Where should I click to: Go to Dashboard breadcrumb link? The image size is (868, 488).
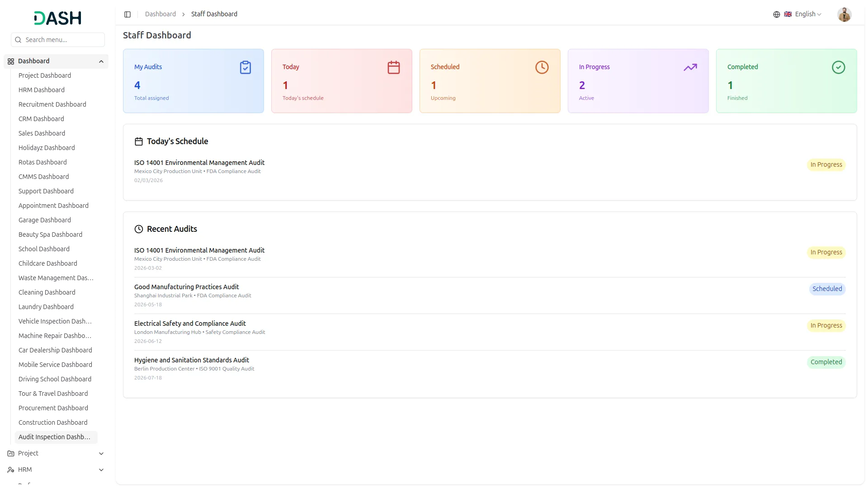[x=160, y=14]
